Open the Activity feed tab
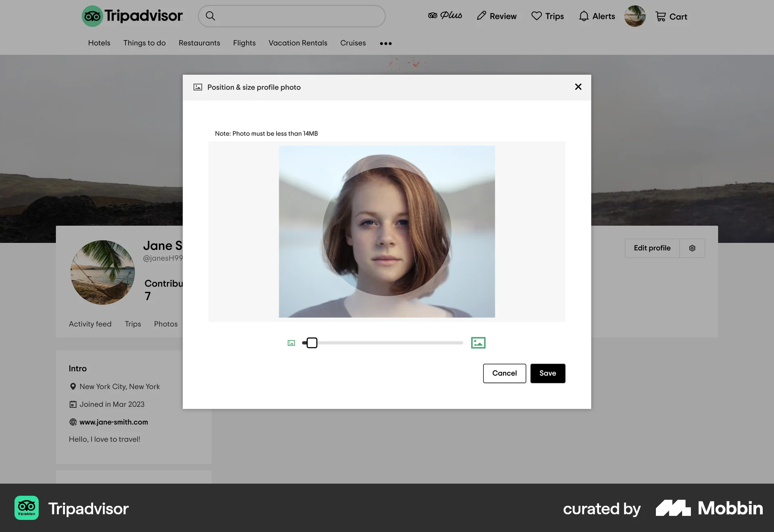 pos(90,324)
